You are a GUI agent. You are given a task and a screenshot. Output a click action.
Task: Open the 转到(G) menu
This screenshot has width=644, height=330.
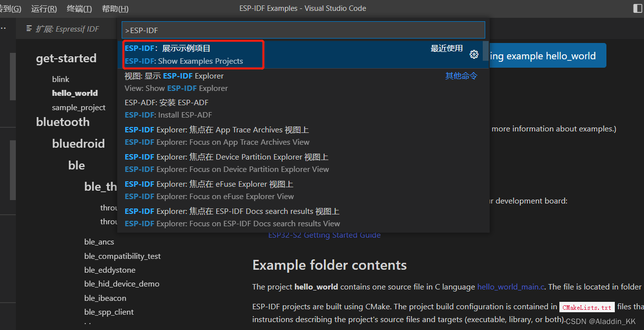[x=10, y=8]
